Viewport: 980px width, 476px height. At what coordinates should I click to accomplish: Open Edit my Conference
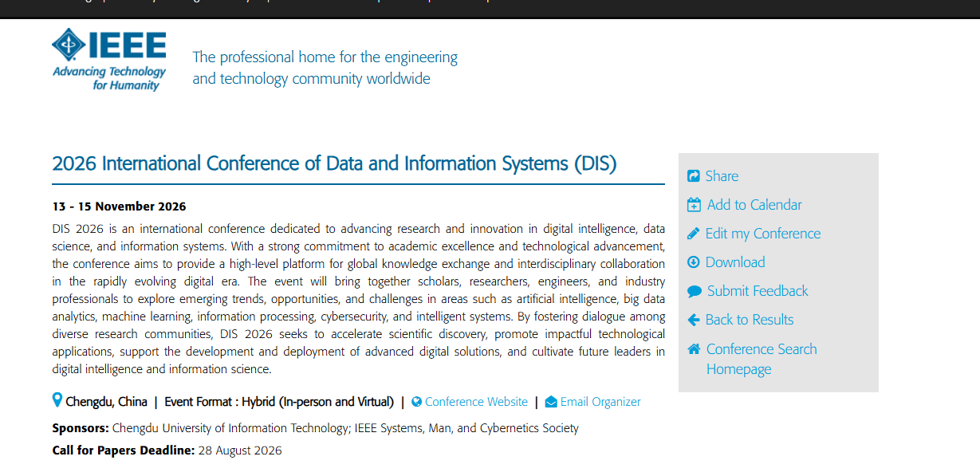(763, 234)
